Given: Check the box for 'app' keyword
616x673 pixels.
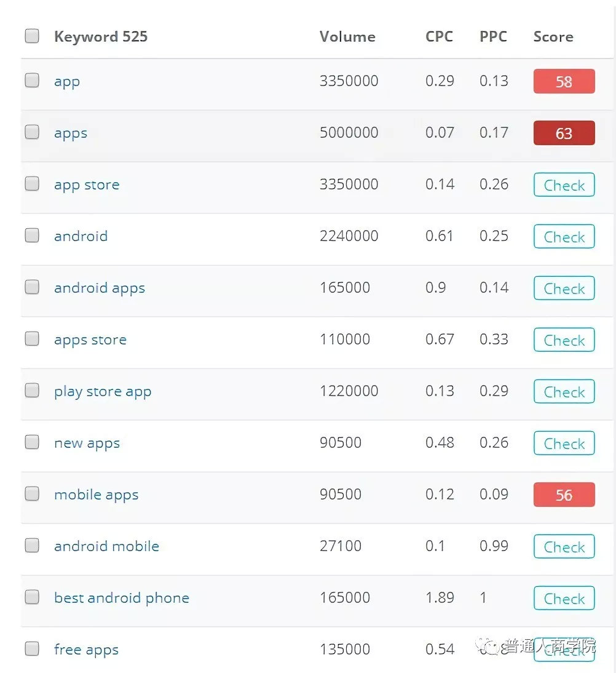Looking at the screenshot, I should (32, 81).
